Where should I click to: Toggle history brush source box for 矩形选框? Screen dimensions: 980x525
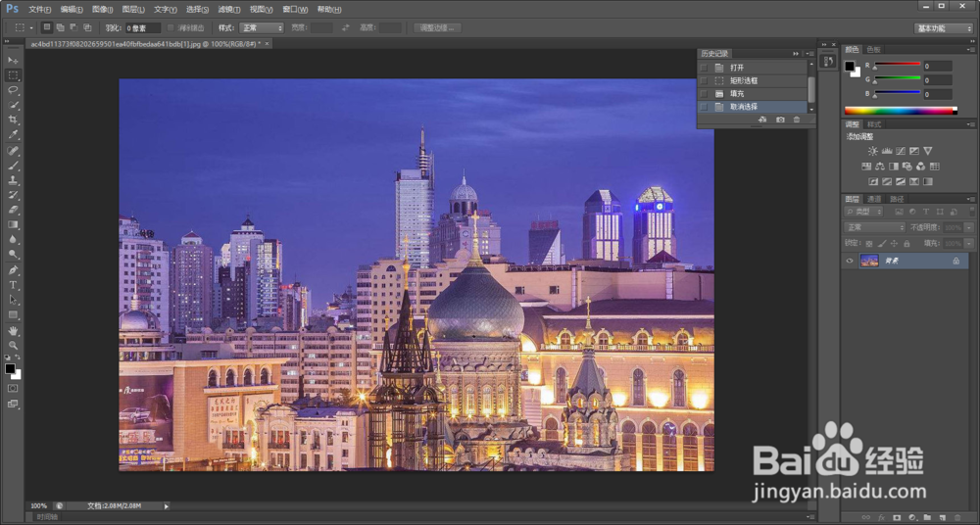[704, 80]
